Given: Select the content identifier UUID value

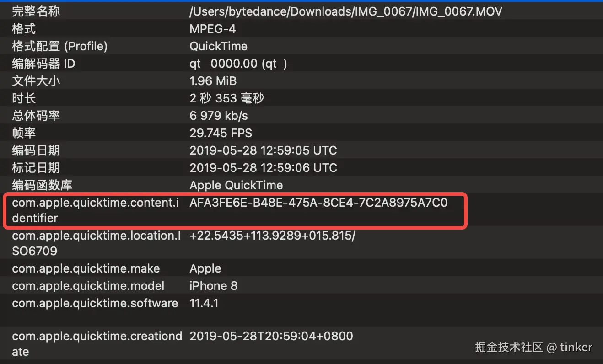Looking at the screenshot, I should pyautogui.click(x=318, y=203).
